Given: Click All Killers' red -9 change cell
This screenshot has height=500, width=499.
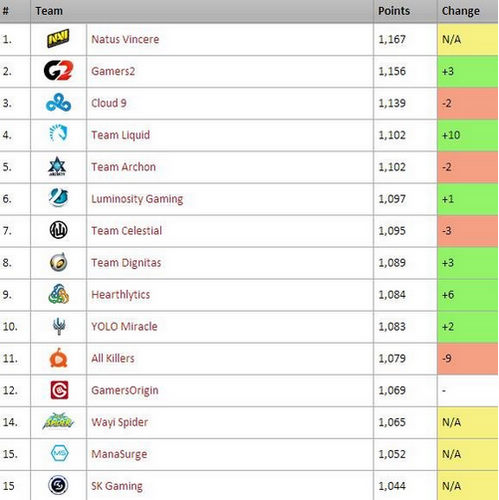Looking at the screenshot, I should 468,358.
